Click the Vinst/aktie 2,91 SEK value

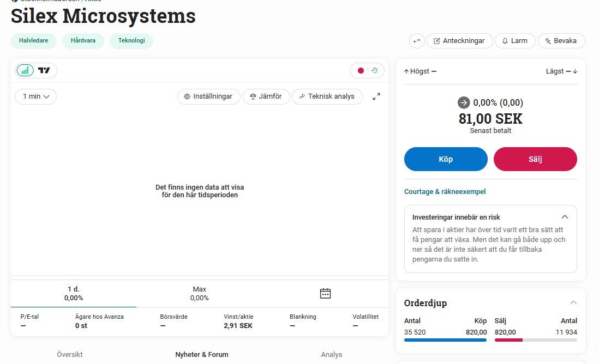[x=238, y=325]
